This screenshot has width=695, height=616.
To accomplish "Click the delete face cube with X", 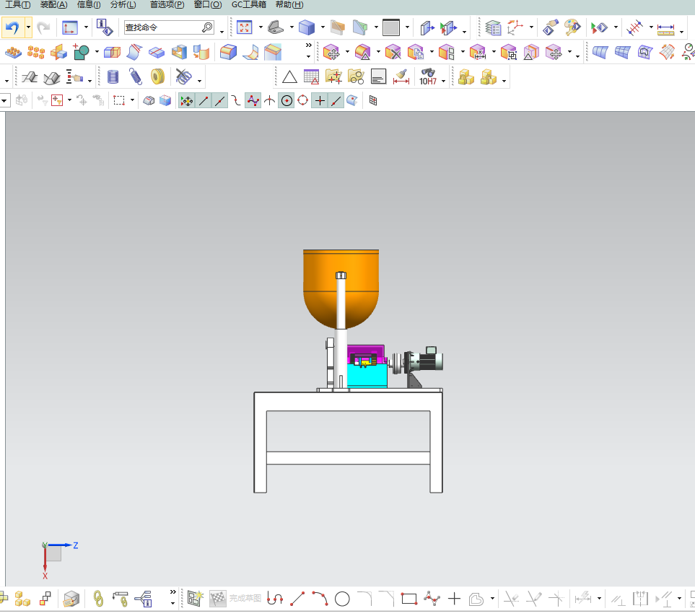I will tap(393, 52).
